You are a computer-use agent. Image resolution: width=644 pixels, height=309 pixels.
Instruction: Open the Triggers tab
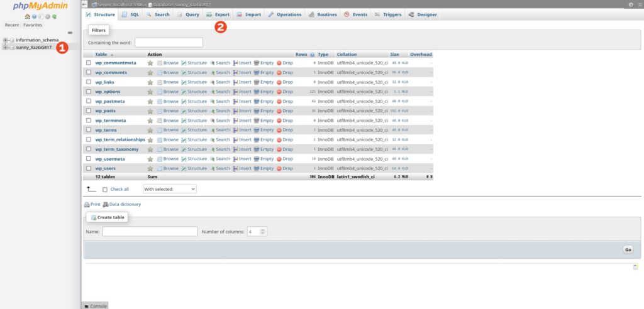[388, 14]
